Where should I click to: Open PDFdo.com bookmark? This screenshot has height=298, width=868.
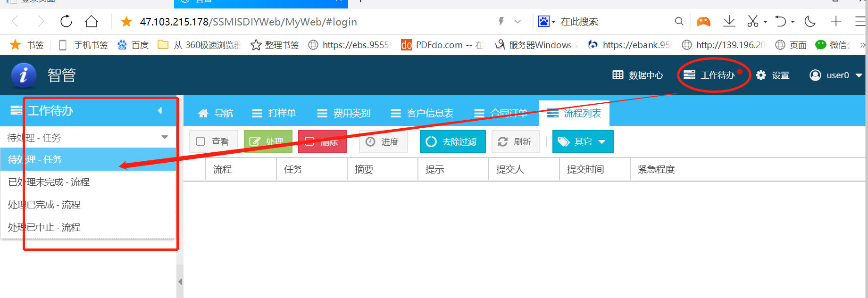click(442, 45)
